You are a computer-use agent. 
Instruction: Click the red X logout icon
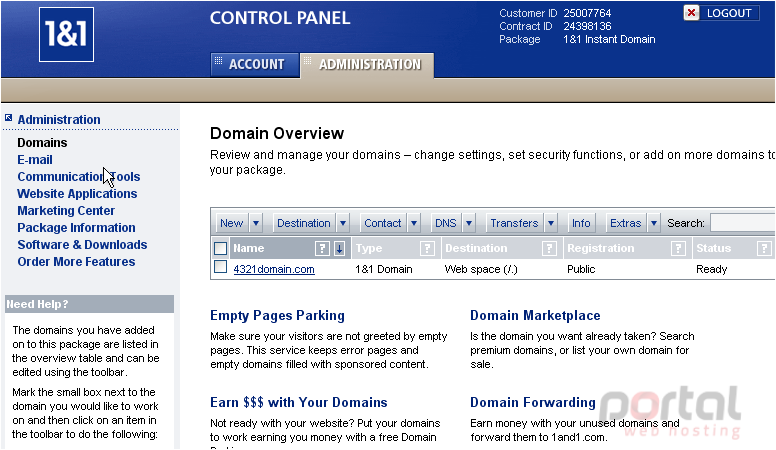point(691,13)
